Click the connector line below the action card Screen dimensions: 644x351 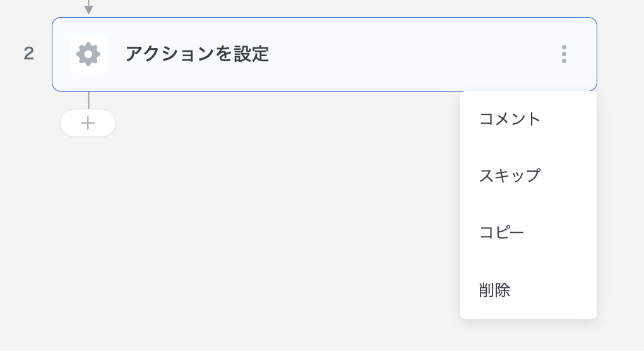[x=88, y=100]
